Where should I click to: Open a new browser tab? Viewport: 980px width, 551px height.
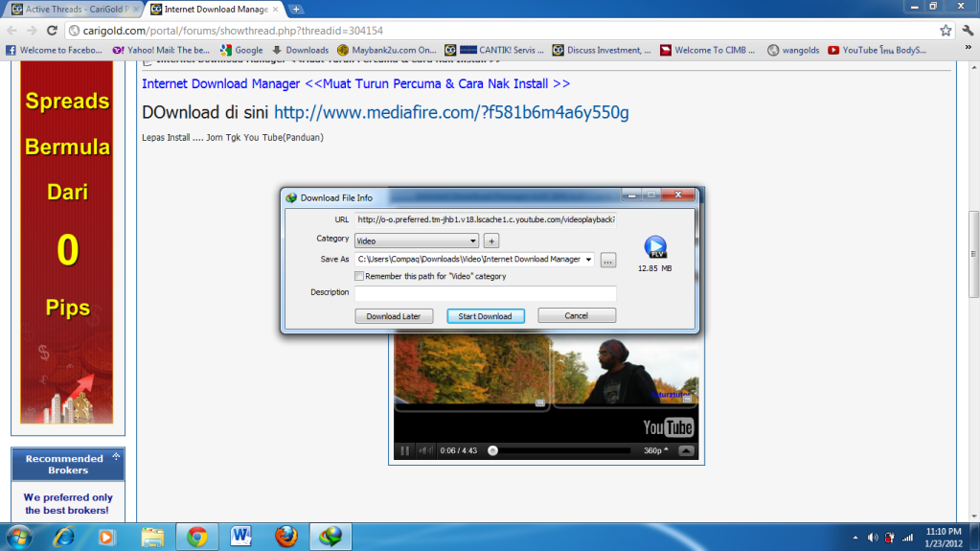(x=296, y=10)
